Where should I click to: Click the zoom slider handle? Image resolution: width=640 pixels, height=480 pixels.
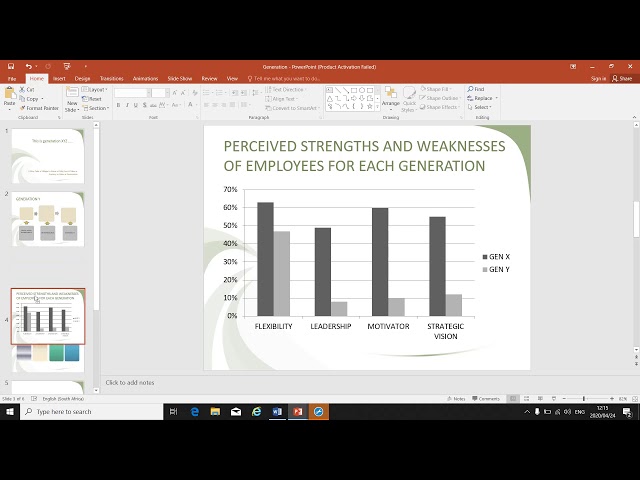(x=584, y=398)
